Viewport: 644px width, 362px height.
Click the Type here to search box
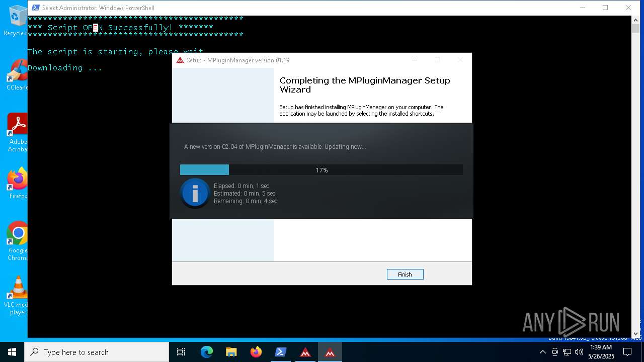97,352
